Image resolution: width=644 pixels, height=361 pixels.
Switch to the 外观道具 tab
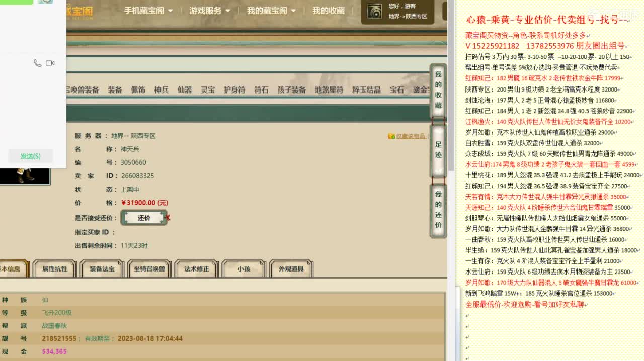291,269
